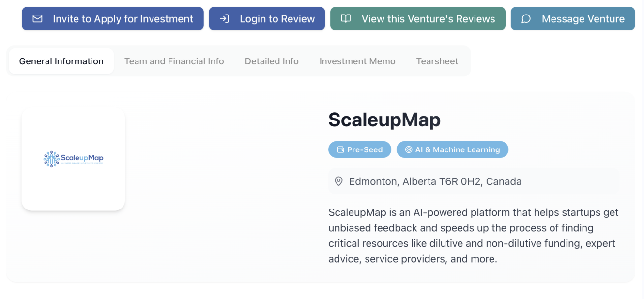Viewport: 644px width, 299px height.
Task: Open the location details for Edmonton, Alberta
Action: (430, 181)
